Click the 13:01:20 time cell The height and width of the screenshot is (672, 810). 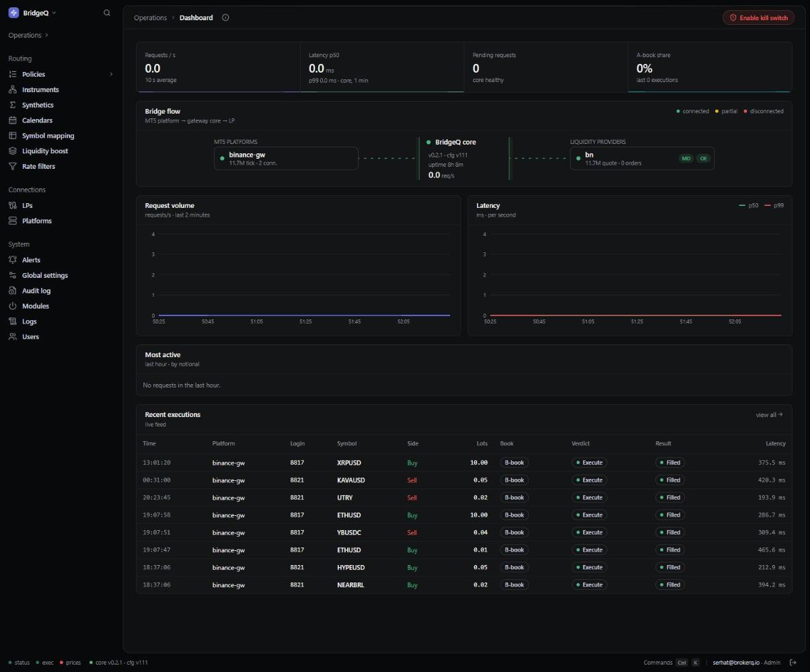[157, 463]
